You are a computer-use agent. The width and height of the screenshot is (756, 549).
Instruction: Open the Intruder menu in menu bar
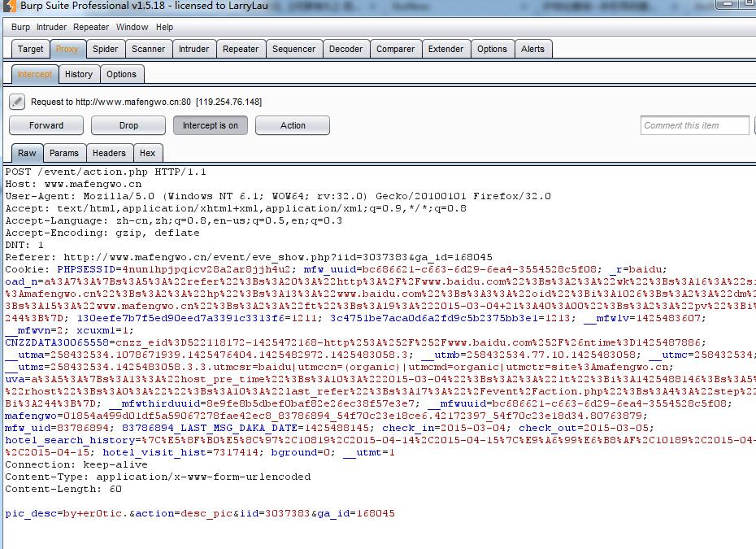51,27
